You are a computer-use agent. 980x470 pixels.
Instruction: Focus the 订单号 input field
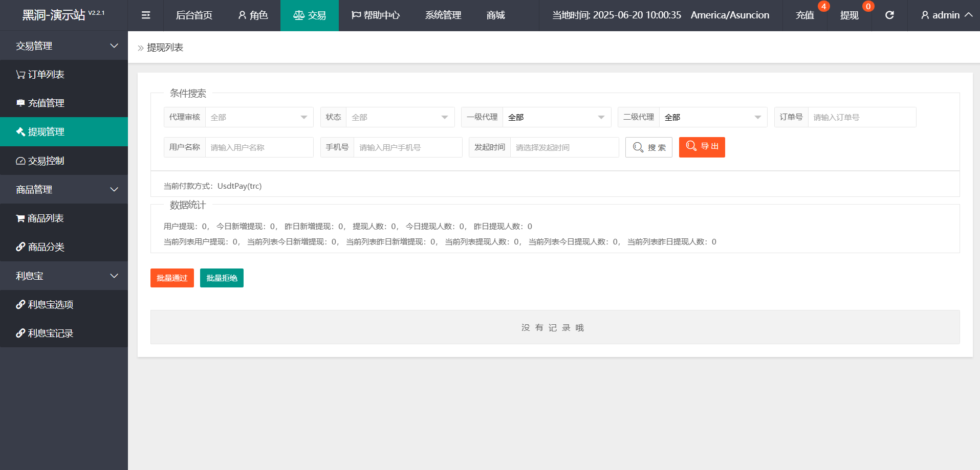862,117
